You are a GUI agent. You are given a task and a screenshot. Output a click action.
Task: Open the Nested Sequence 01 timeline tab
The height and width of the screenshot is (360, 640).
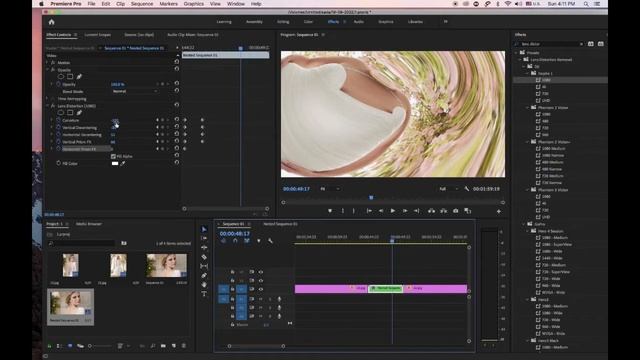[280, 224]
